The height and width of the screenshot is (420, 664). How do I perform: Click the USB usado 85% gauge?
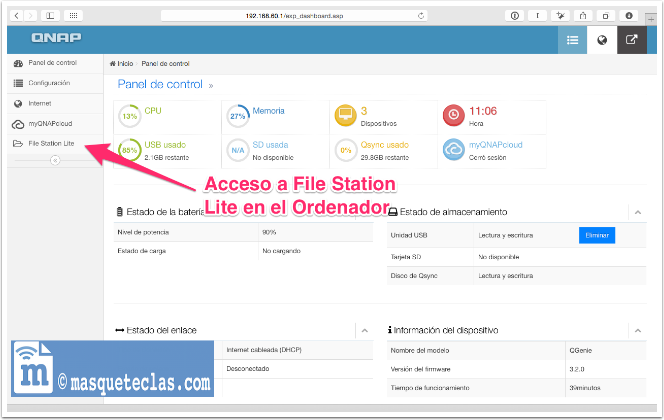coord(130,151)
